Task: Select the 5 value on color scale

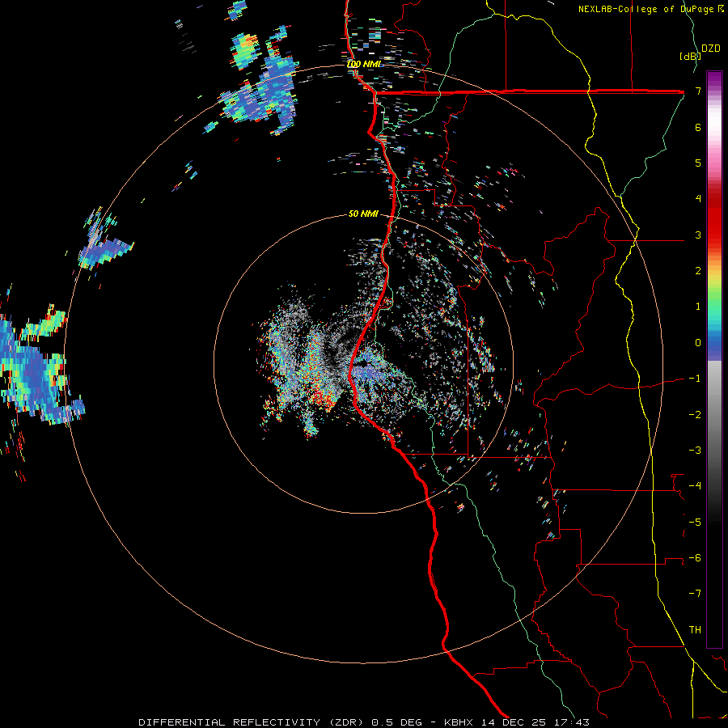Action: click(698, 163)
